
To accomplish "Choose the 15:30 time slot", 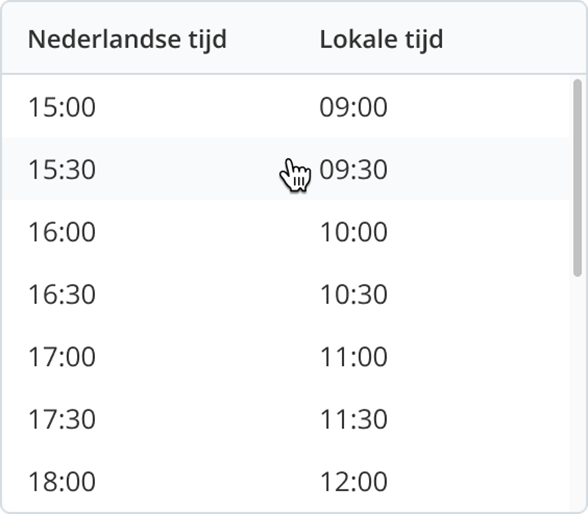I will (286, 169).
